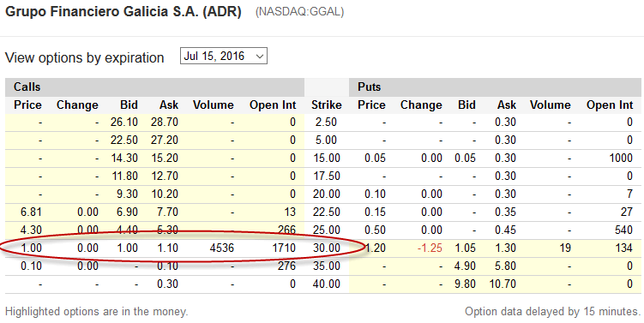Screen dimensions: 644x323
Task: Select the 30.00 strike price
Action: click(326, 248)
